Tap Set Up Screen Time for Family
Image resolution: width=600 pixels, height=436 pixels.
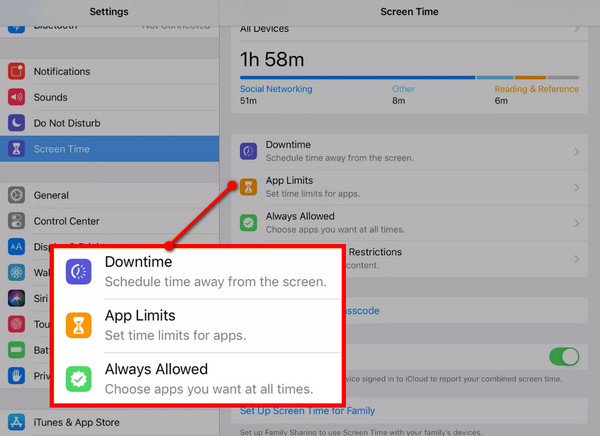(307, 411)
